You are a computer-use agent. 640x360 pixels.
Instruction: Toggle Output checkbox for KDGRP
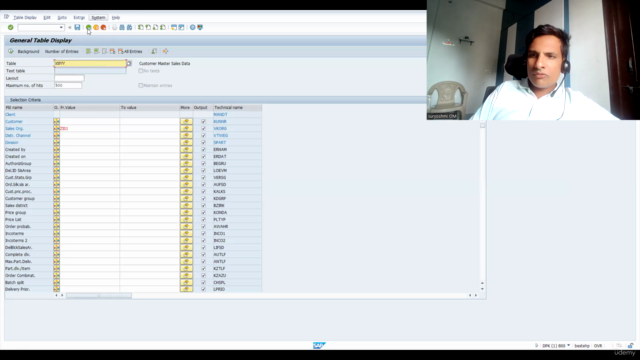[203, 198]
